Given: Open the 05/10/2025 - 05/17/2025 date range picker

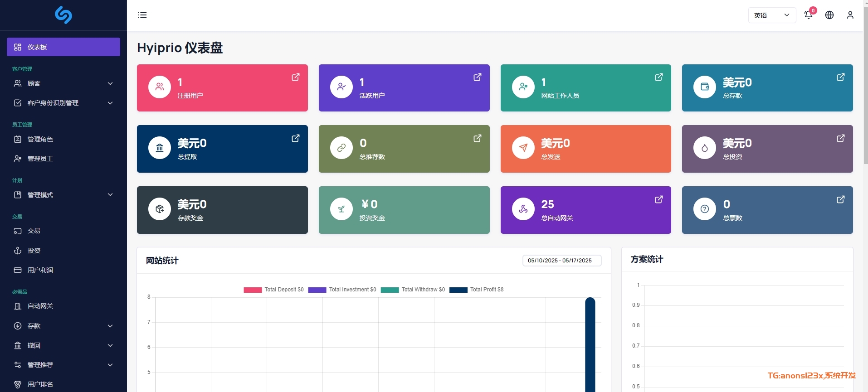Looking at the screenshot, I should point(562,261).
